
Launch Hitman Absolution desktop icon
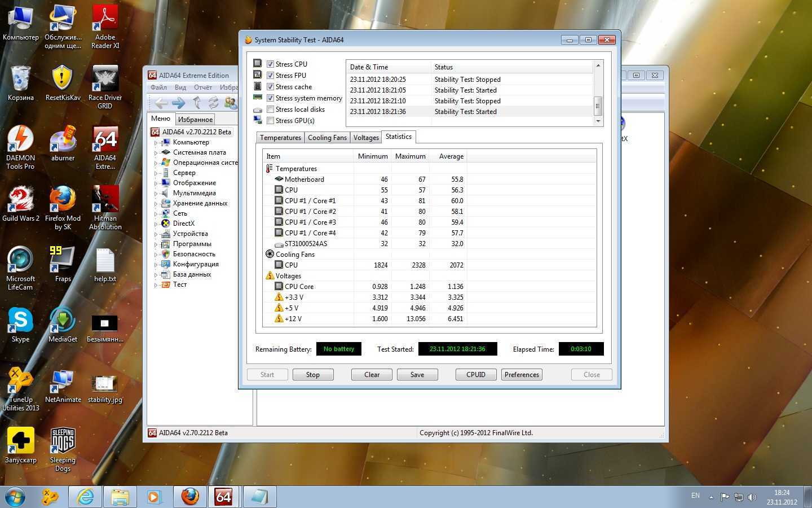(105, 208)
